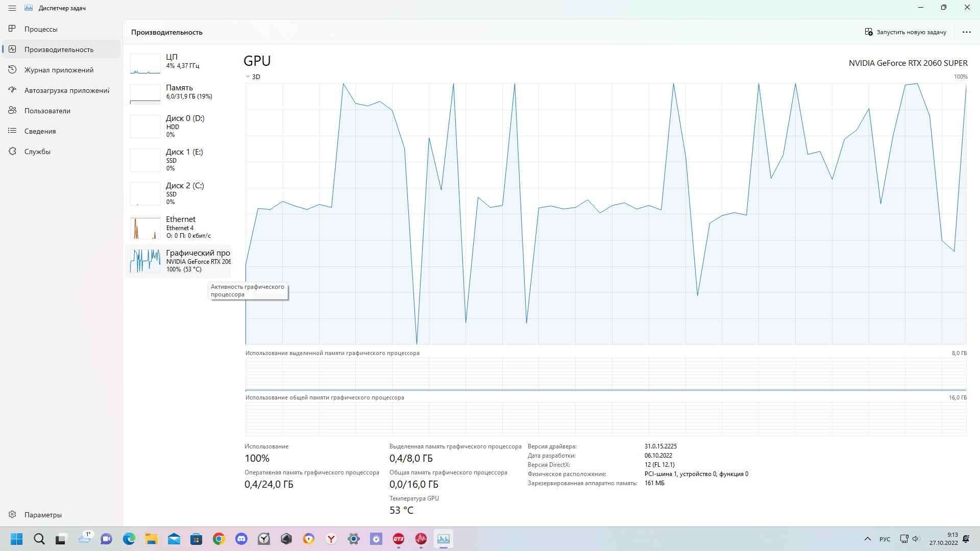Open the Службы services gear icon

(x=12, y=151)
